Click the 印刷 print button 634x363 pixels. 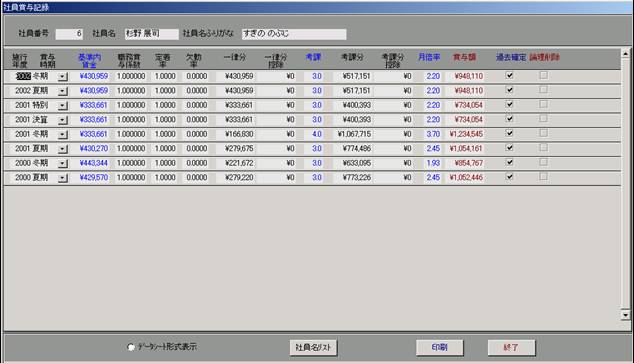440,347
